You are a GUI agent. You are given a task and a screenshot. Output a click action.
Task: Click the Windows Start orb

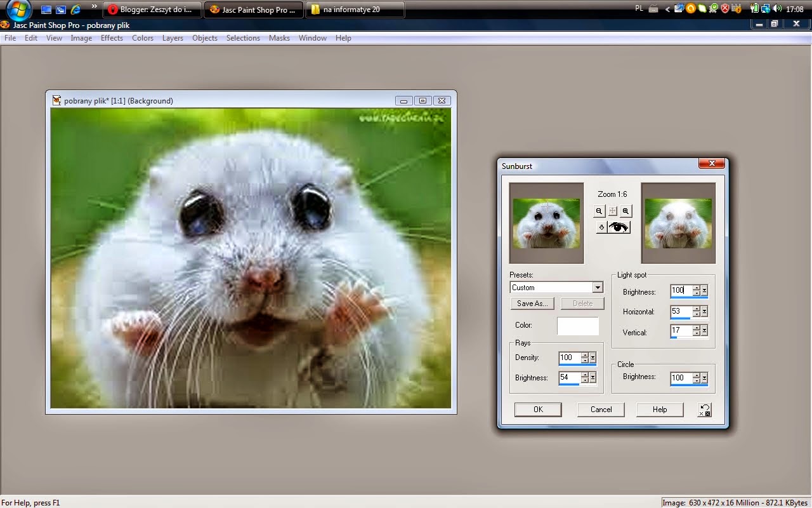[19, 10]
